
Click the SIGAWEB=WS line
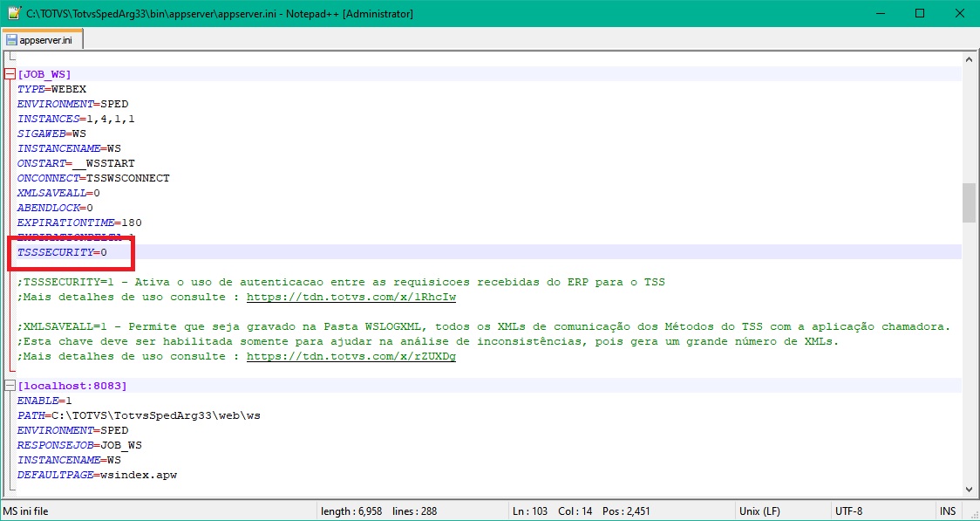click(51, 134)
